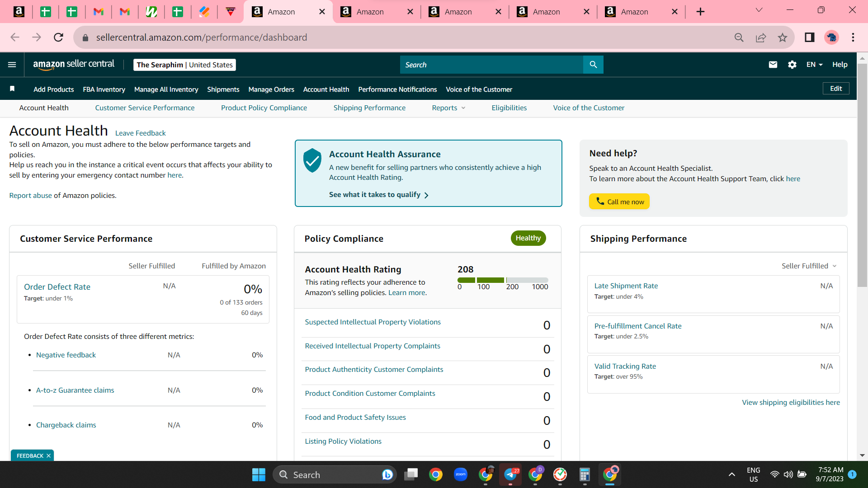Screen dimensions: 868x488
Task: Open Chrome three-dot menu
Action: pos(853,38)
